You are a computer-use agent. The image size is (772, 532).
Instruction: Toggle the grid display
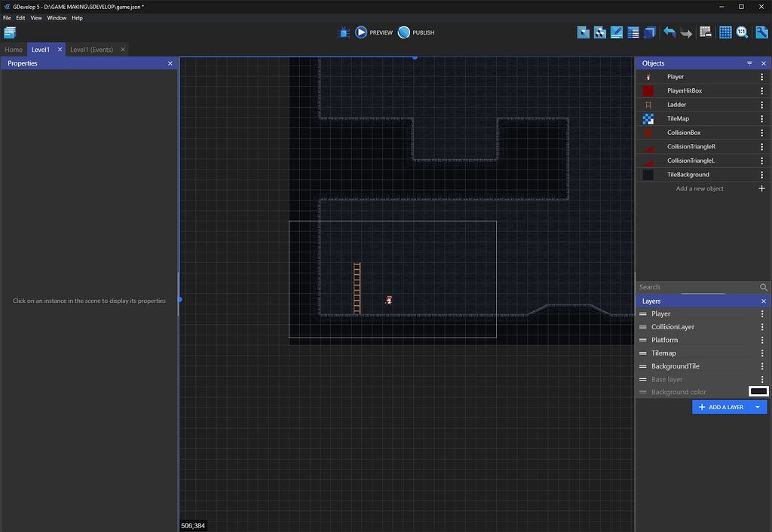click(x=725, y=32)
